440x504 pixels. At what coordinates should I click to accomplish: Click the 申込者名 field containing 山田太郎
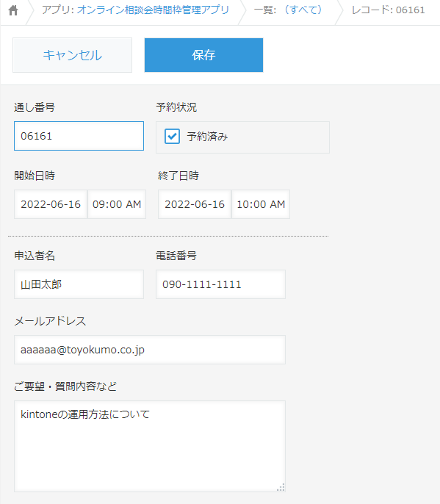click(79, 284)
